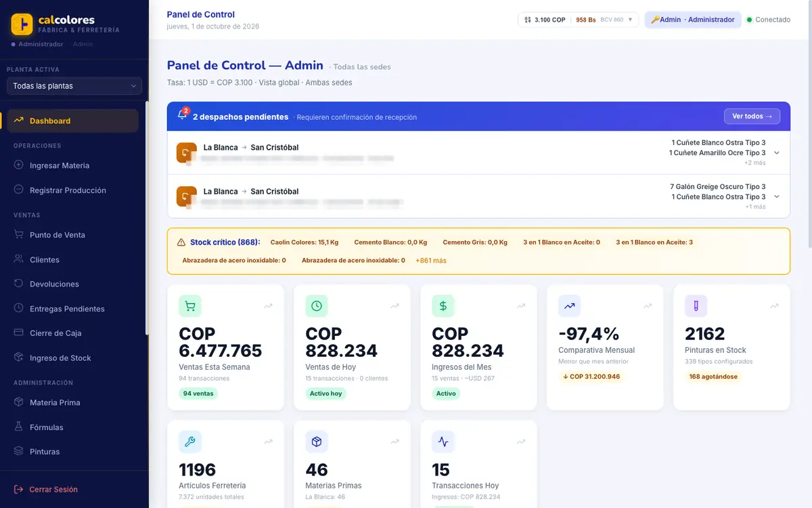812x508 pixels.
Task: Click the 2162 Pinturas en Stock value
Action: (x=705, y=334)
